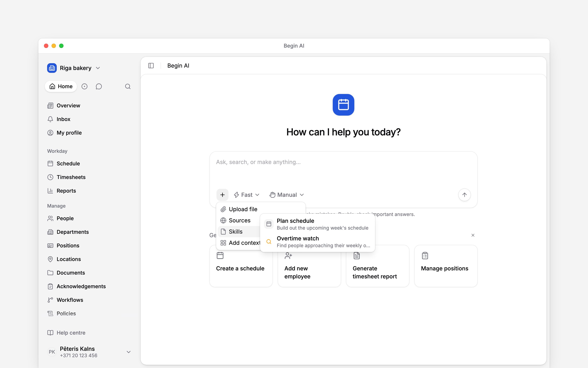
Task: Open the Manual mode dropdown
Action: [286, 195]
